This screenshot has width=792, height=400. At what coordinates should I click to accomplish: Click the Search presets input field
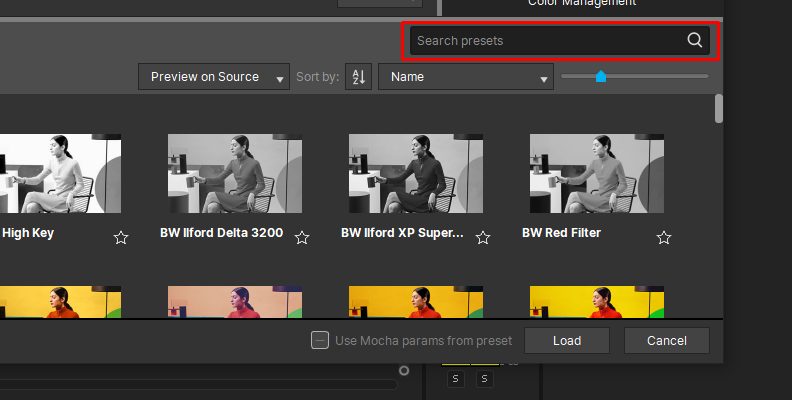[x=560, y=40]
